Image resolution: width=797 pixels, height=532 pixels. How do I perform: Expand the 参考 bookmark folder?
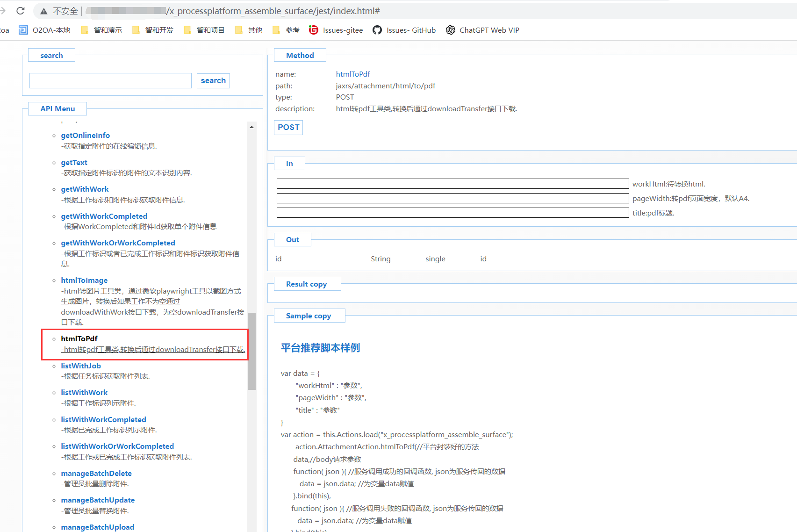coord(286,30)
